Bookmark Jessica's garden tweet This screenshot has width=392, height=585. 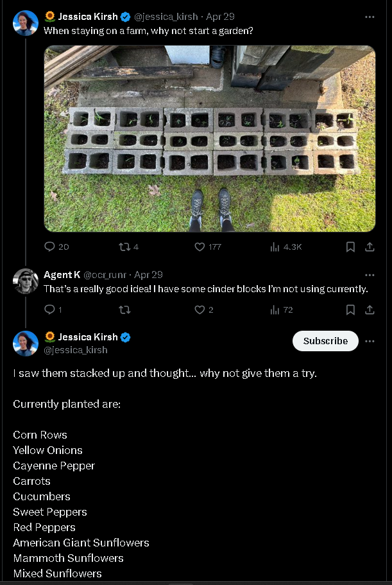[x=350, y=247]
